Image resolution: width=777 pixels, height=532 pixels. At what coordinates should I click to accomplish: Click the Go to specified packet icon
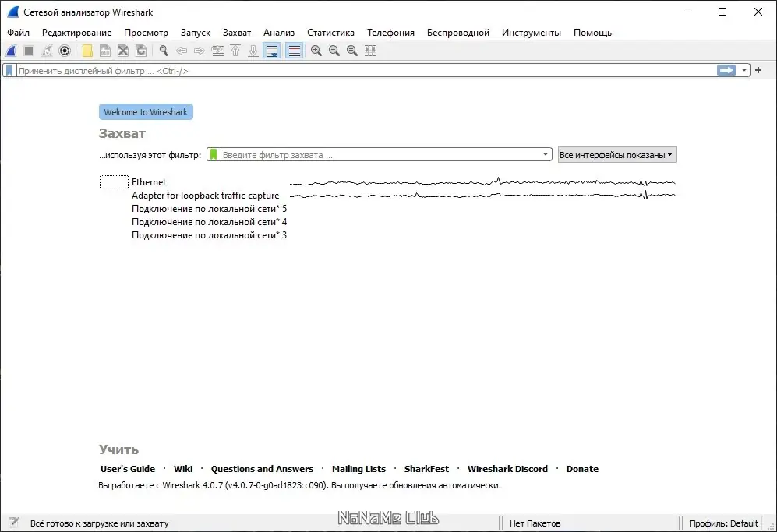click(217, 51)
